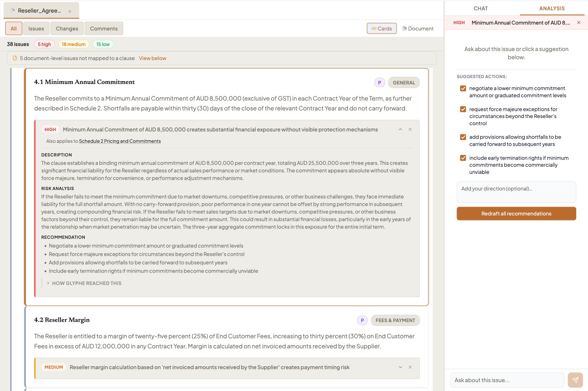The height and width of the screenshot is (391, 588).
Task: Filter by the 5 high severity pill
Action: [44, 44]
